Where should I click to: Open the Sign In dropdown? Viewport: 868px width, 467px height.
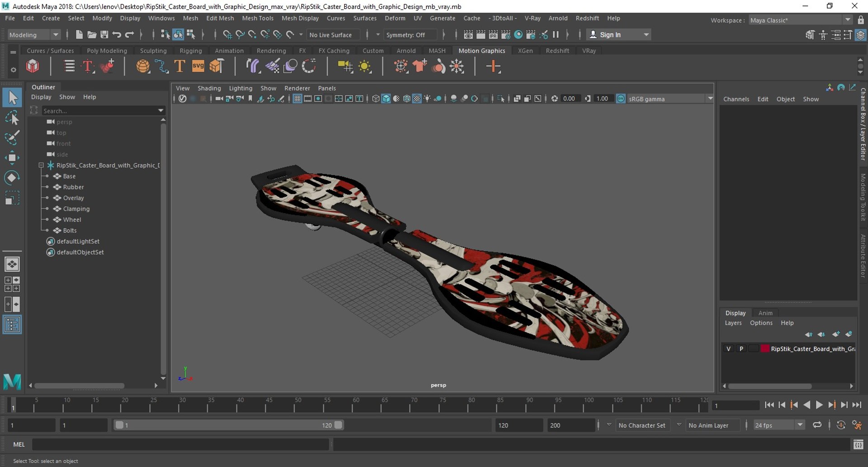618,34
